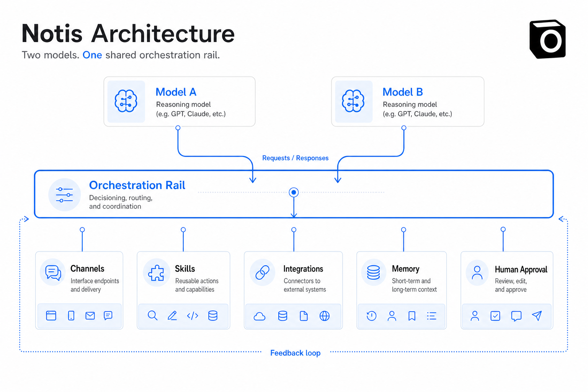
Task: Click the Skills puzzle piece icon
Action: 156,273
